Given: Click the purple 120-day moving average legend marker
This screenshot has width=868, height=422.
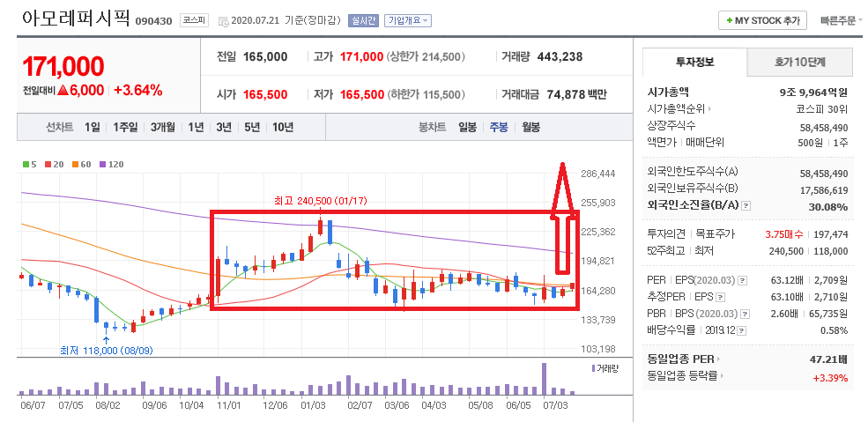Looking at the screenshot, I should pyautogui.click(x=102, y=164).
